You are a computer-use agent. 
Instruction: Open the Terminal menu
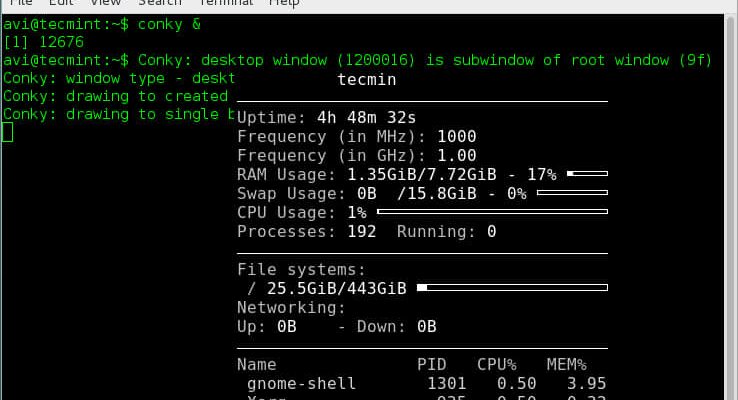[226, 3]
